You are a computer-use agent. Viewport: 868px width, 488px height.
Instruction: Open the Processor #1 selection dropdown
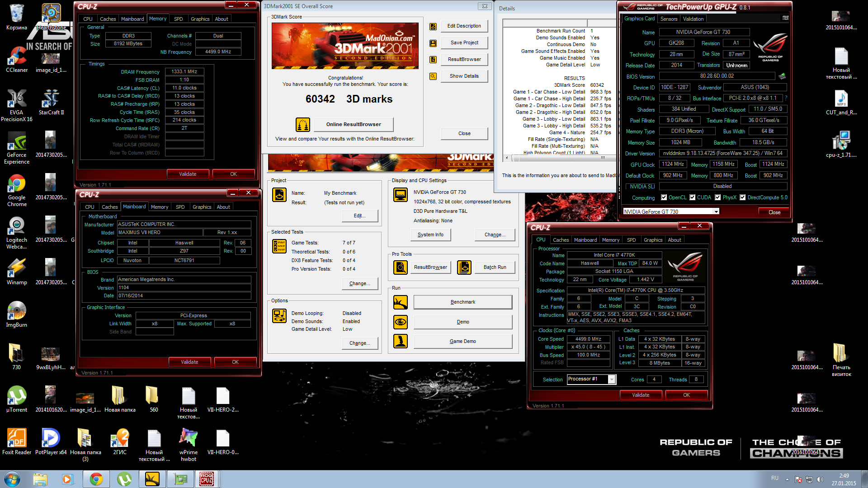(612, 380)
